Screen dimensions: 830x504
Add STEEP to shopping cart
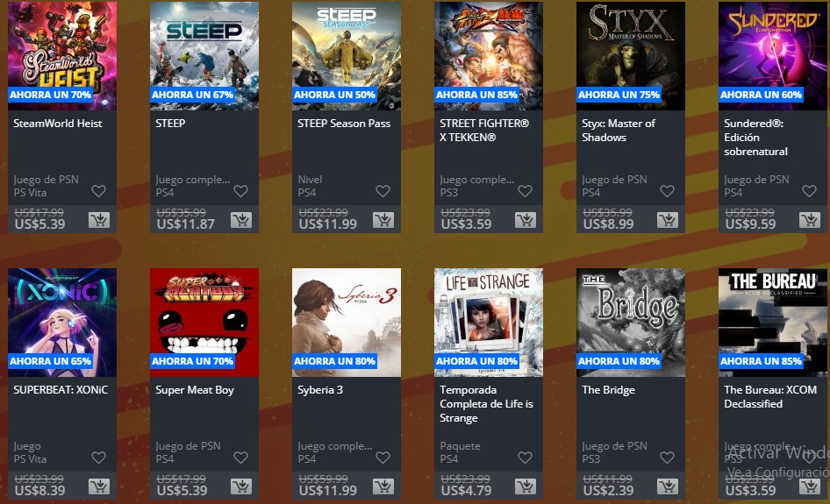[x=241, y=220]
